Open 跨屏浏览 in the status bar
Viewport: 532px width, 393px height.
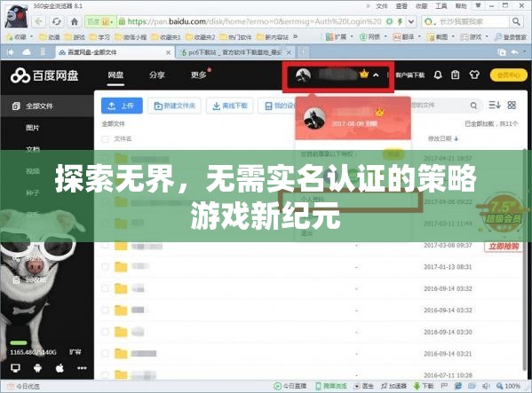(x=331, y=386)
